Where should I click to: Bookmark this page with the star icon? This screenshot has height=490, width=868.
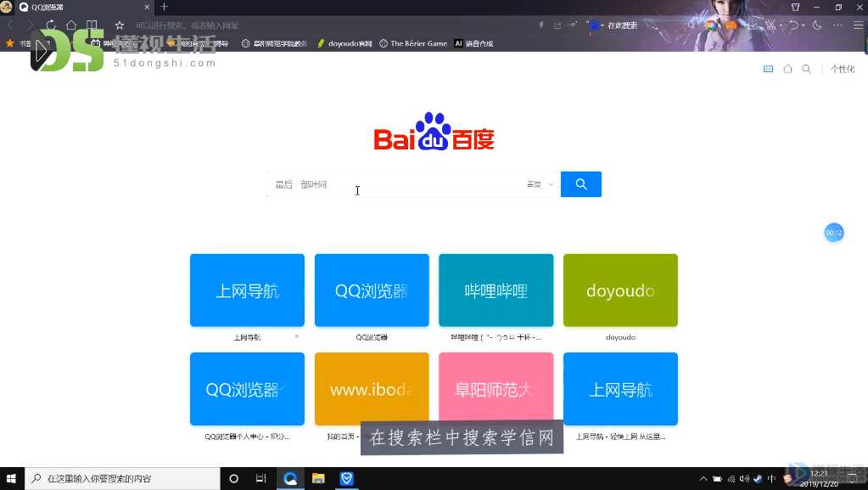click(120, 25)
